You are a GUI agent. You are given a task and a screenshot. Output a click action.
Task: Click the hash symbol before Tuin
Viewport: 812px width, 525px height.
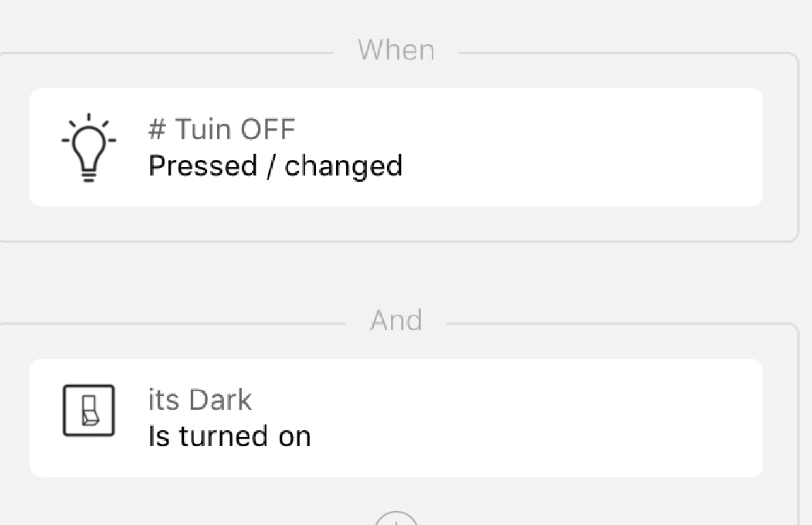157,129
